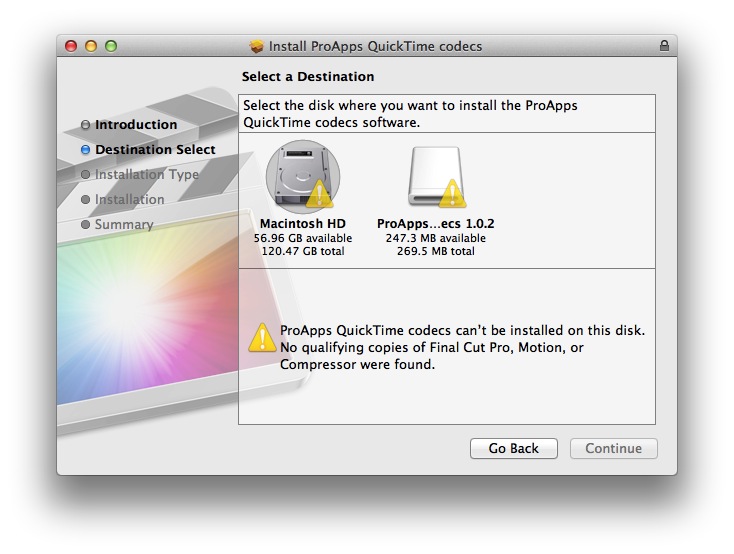Minimize the installer using the yellow button
The image size is (734, 554).
pyautogui.click(x=91, y=46)
